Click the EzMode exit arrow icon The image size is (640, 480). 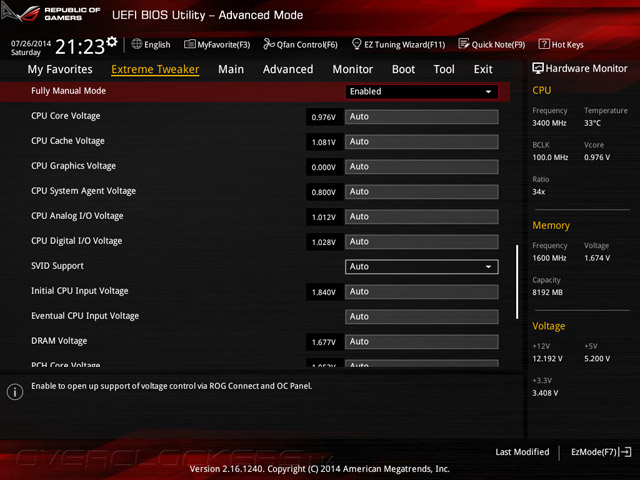[x=625, y=452]
